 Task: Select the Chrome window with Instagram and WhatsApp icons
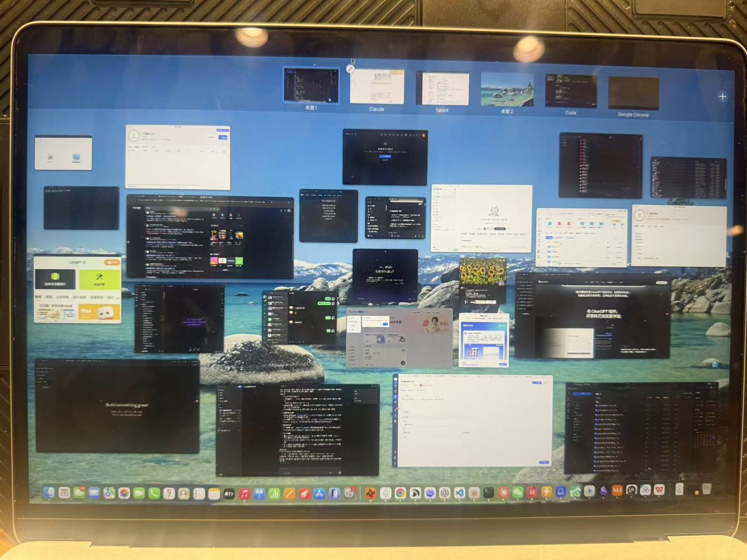pyautogui.click(x=210, y=237)
